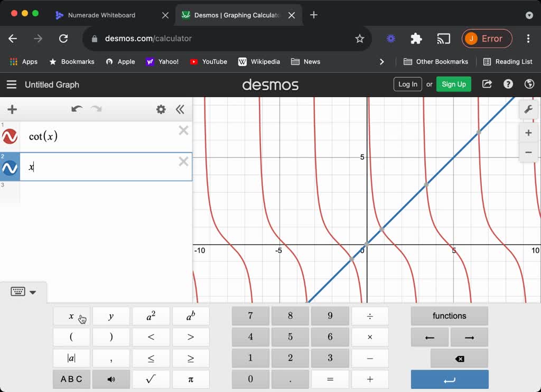Delete the cot(x) expression
The width and height of the screenshot is (541, 392).
[x=183, y=130]
